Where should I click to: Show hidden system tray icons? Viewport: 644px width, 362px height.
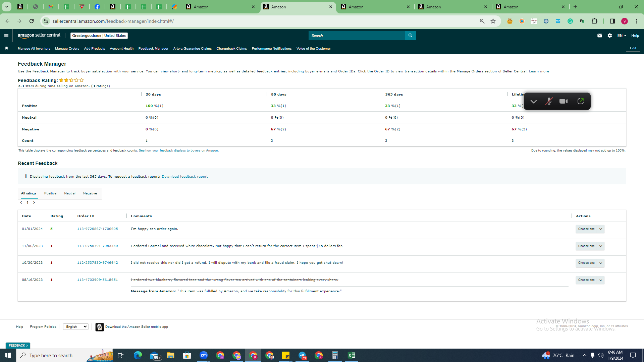coord(584,355)
